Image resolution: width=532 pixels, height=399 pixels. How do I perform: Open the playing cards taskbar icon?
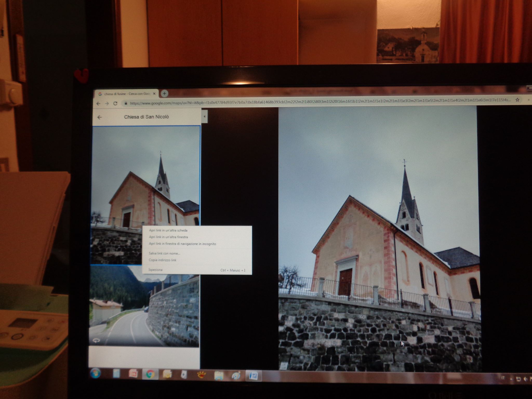click(184, 375)
